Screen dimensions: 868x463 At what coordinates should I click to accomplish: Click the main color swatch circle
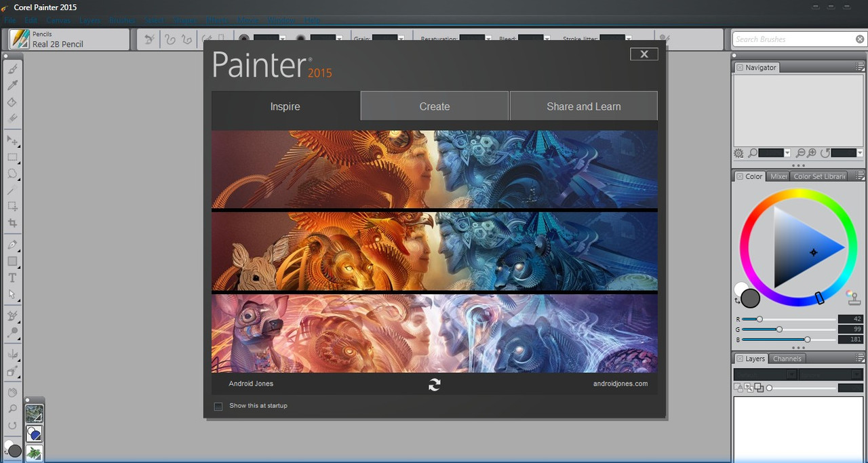point(750,298)
